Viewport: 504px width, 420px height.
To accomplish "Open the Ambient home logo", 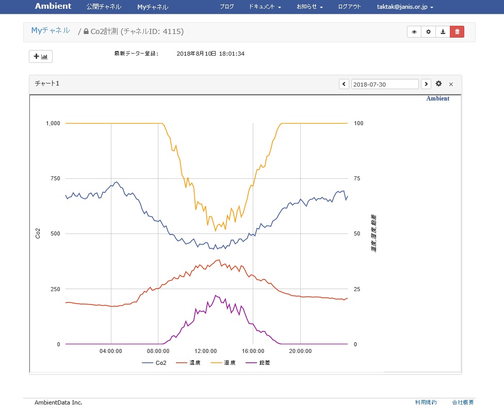I will 53,6.
